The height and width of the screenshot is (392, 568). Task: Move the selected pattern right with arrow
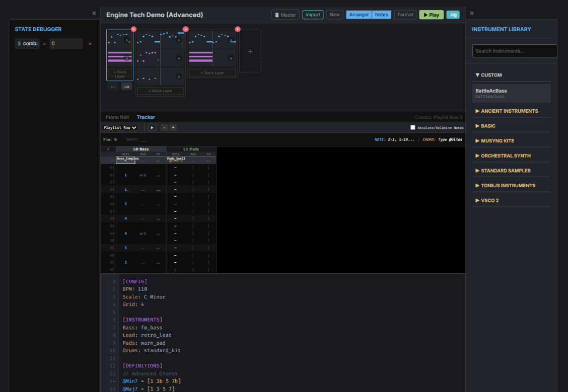[x=126, y=87]
